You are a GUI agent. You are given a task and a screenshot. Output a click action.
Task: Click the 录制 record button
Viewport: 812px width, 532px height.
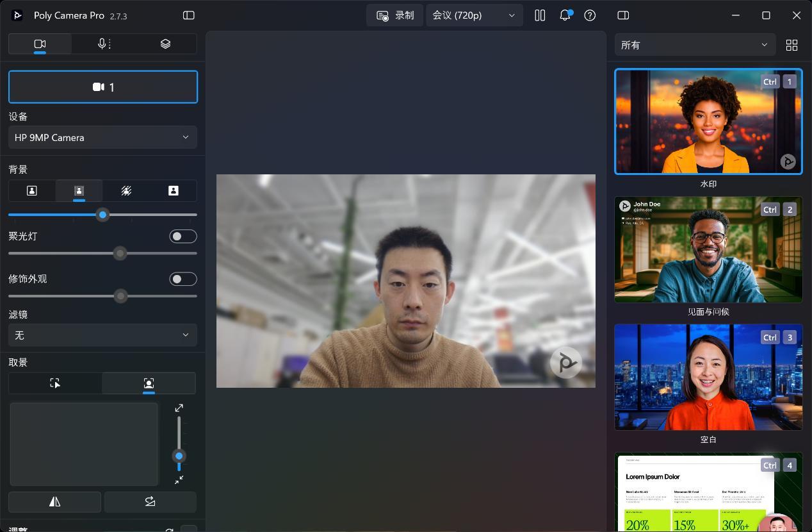point(395,15)
